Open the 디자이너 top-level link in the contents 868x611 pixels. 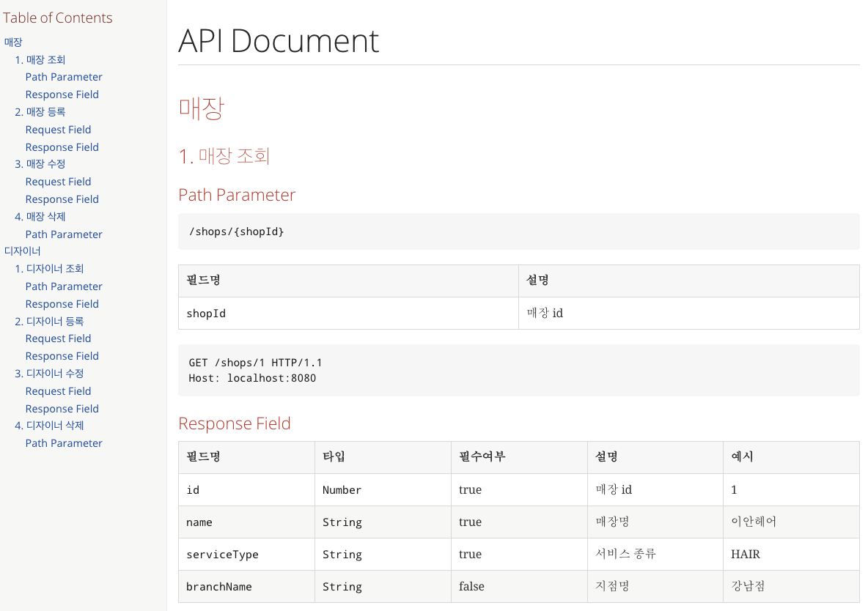(22, 251)
